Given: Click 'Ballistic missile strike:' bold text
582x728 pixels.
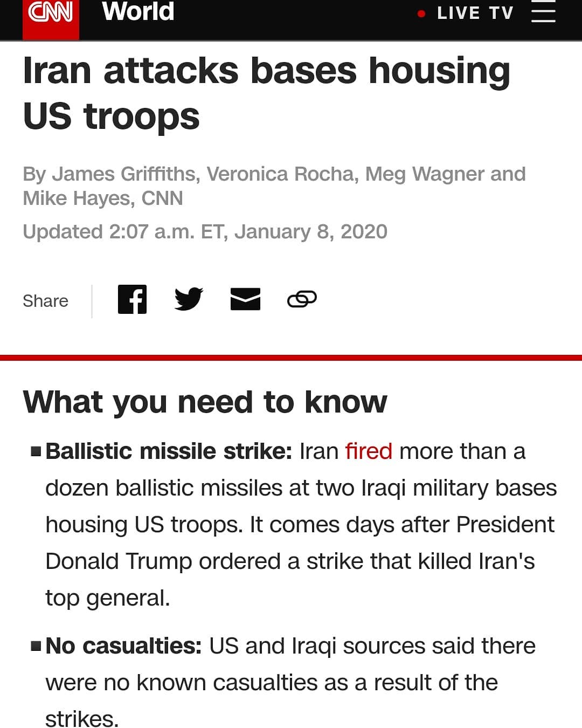Looking at the screenshot, I should [x=169, y=451].
